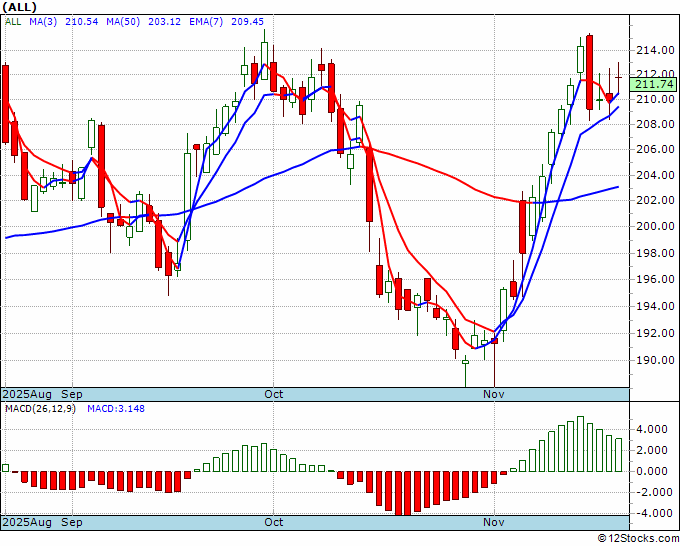
Task: Click the green ALL legend label
Action: (13, 21)
